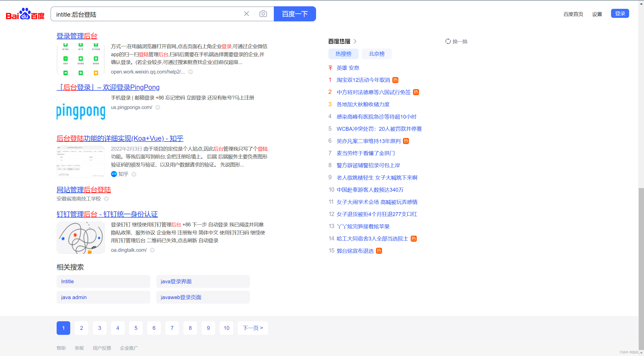Open 钉钉管理后台 result link
The width and height of the screenshot is (644, 356).
point(107,214)
